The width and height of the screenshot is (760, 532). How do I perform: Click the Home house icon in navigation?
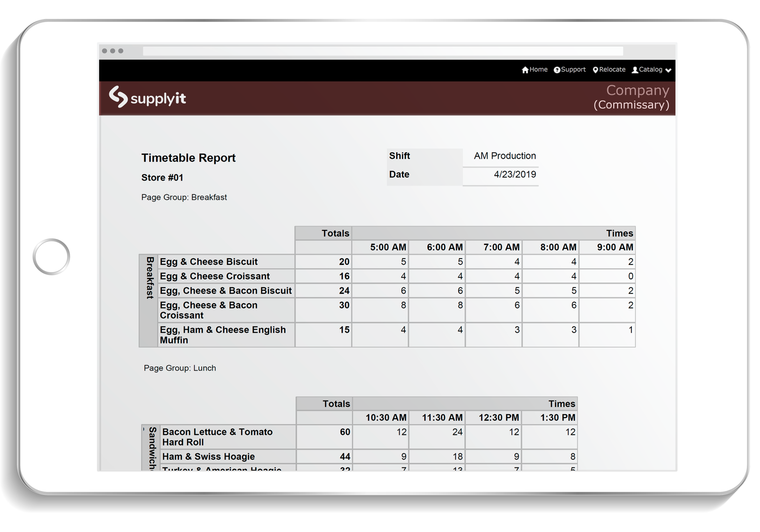pyautogui.click(x=526, y=70)
